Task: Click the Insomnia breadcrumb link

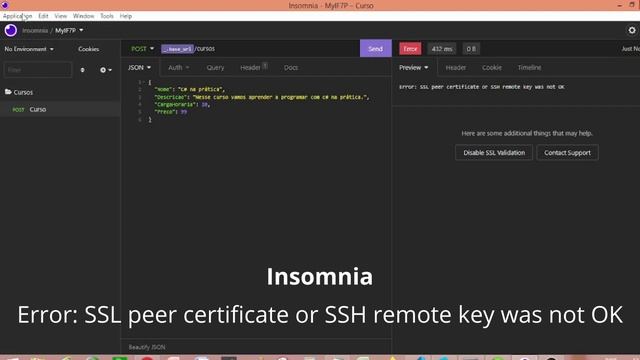Action: 35,31
